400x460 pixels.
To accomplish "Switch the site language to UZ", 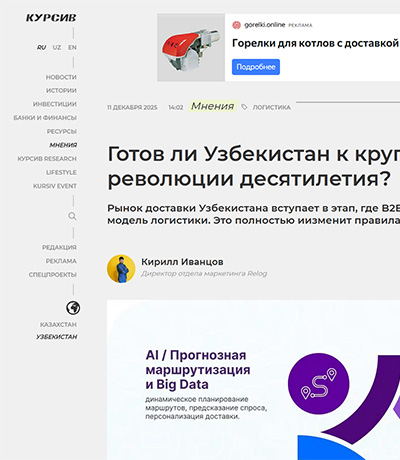I will 57,48.
